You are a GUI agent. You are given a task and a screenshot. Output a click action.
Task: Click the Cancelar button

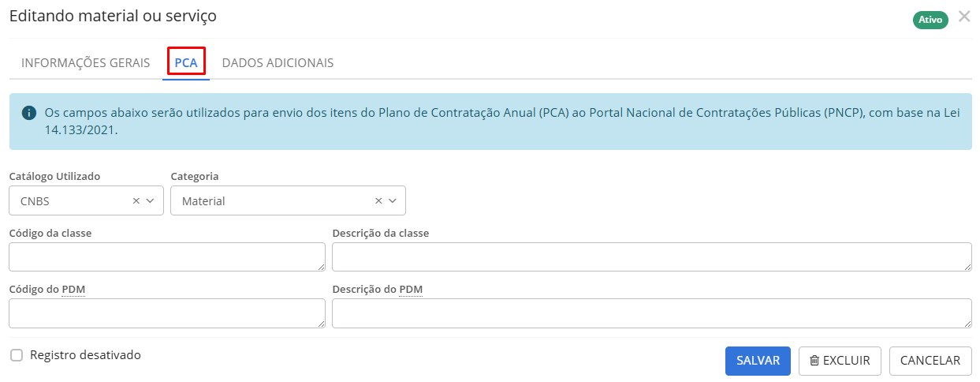pos(930,361)
